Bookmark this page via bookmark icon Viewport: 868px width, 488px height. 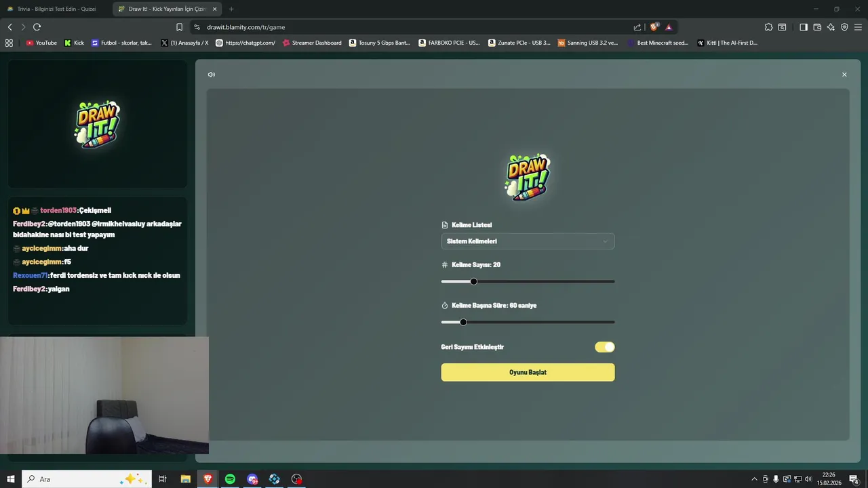[179, 27]
